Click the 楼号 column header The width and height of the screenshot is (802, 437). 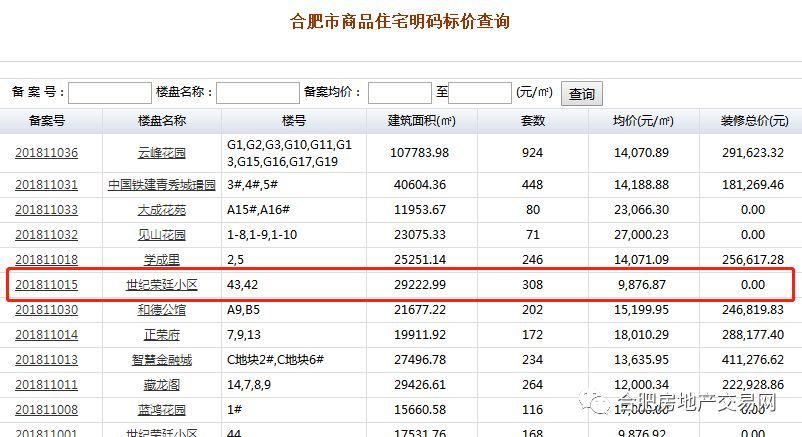pos(294,121)
